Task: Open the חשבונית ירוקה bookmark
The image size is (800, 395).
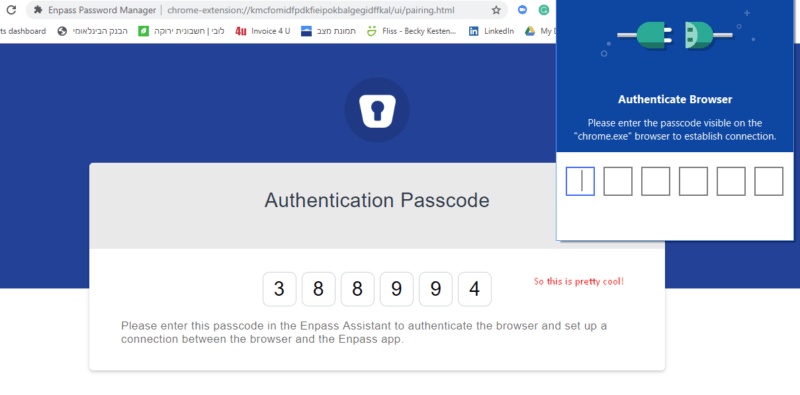Action: point(181,31)
